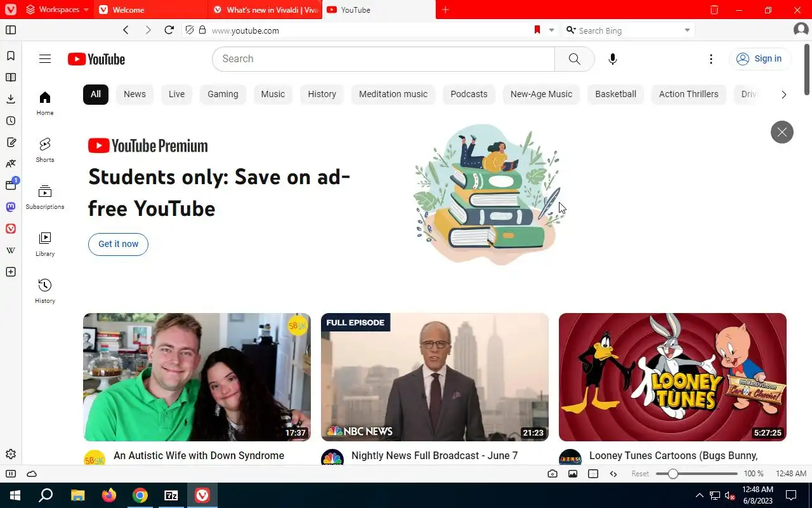This screenshot has width=812, height=508.
Task: Dismiss the YouTube Premium banner
Action: coord(782,132)
